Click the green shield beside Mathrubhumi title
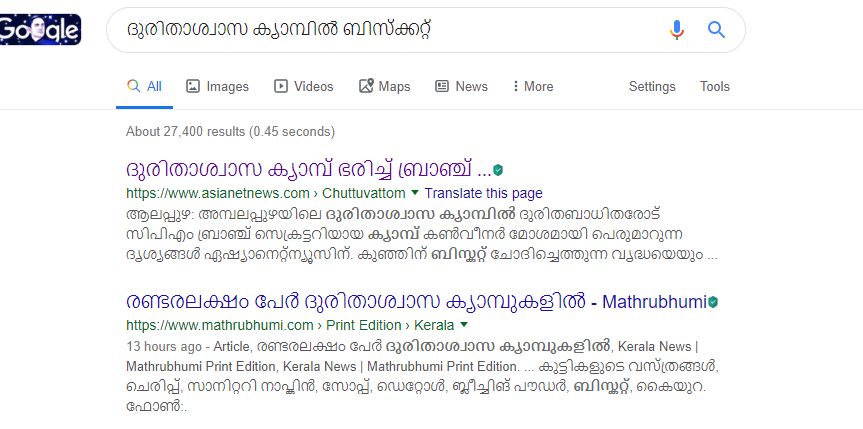Viewport: 863px width, 429px height. [x=713, y=302]
